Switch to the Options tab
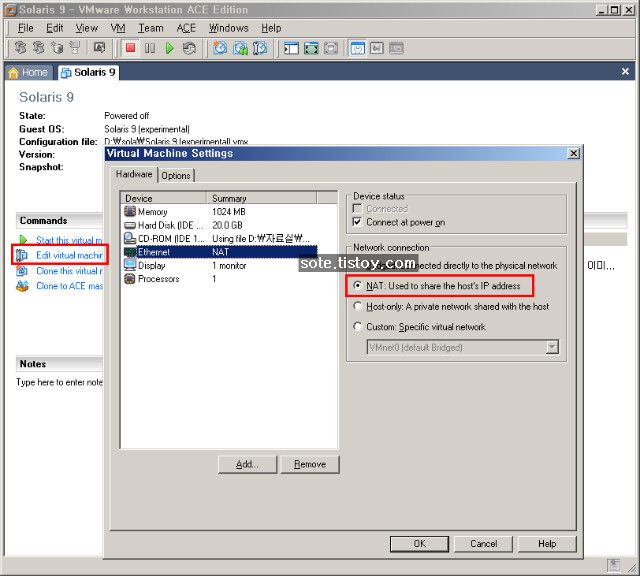Viewport: 640px width, 576px height. coord(176,176)
